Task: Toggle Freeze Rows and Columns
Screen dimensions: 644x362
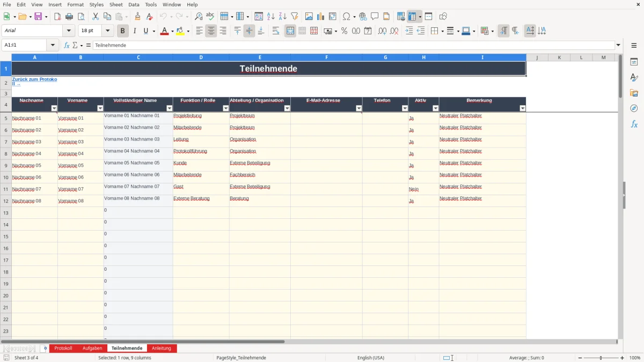Action: (x=412, y=17)
